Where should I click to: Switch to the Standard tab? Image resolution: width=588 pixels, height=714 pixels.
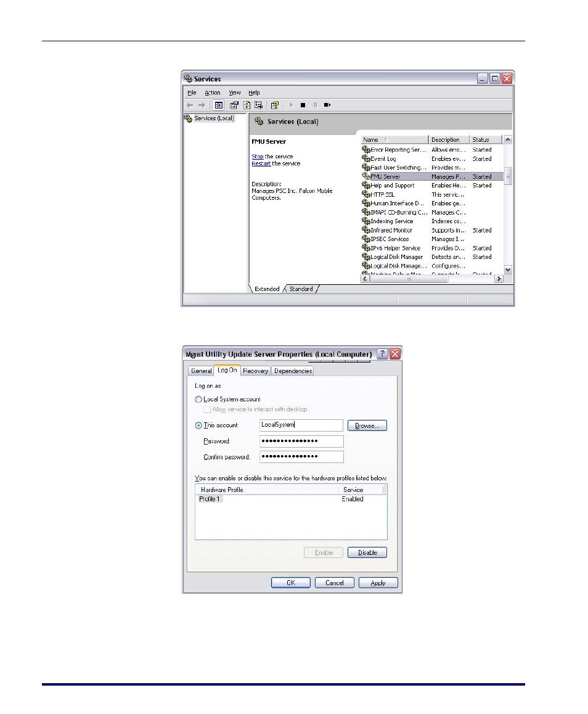[x=301, y=289]
